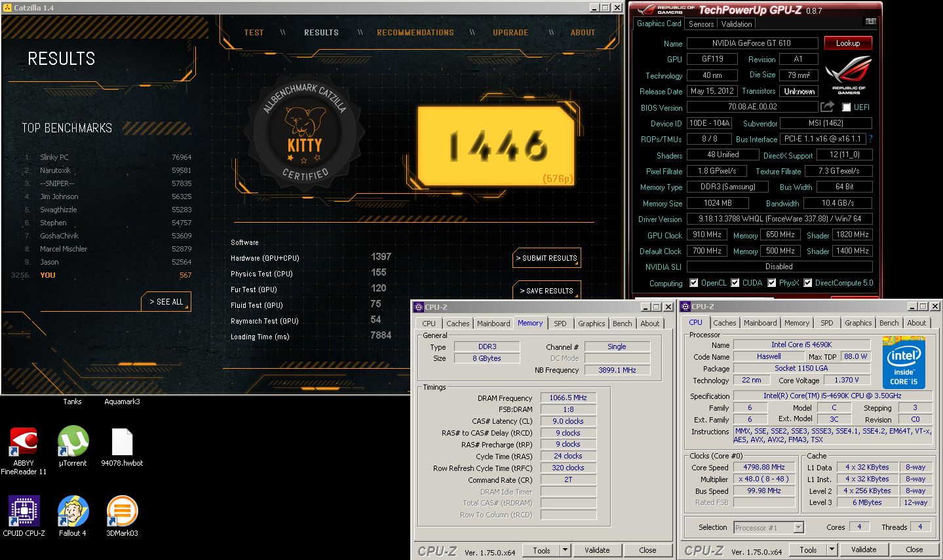The image size is (943, 560).
Task: Open ABOUT tab in Catzilla
Action: tap(583, 33)
